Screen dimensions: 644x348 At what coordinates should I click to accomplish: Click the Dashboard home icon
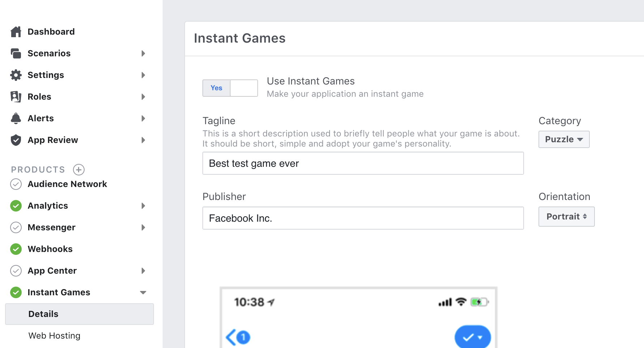click(x=16, y=32)
